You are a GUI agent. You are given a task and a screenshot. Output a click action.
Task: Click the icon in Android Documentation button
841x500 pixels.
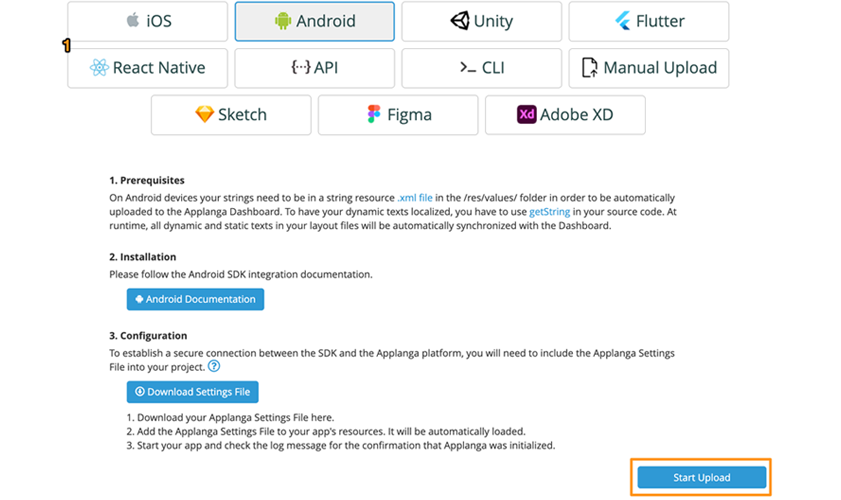(139, 299)
